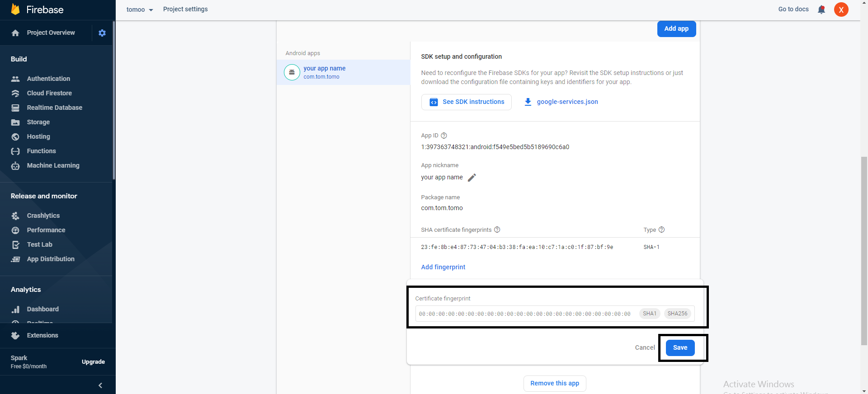868x394 pixels.
Task: Click the Certificate fingerprint input field
Action: tap(524, 314)
